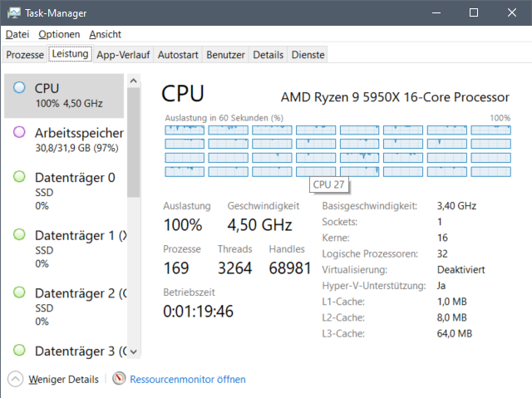
Task: Click the purple Arbeitsspeicher circle icon
Action: tap(19, 132)
